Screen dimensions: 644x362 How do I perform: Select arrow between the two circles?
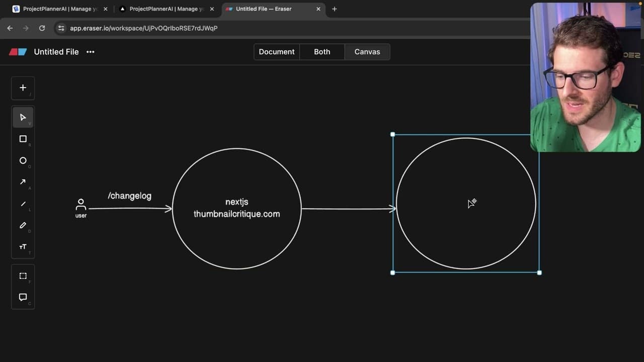(x=349, y=208)
